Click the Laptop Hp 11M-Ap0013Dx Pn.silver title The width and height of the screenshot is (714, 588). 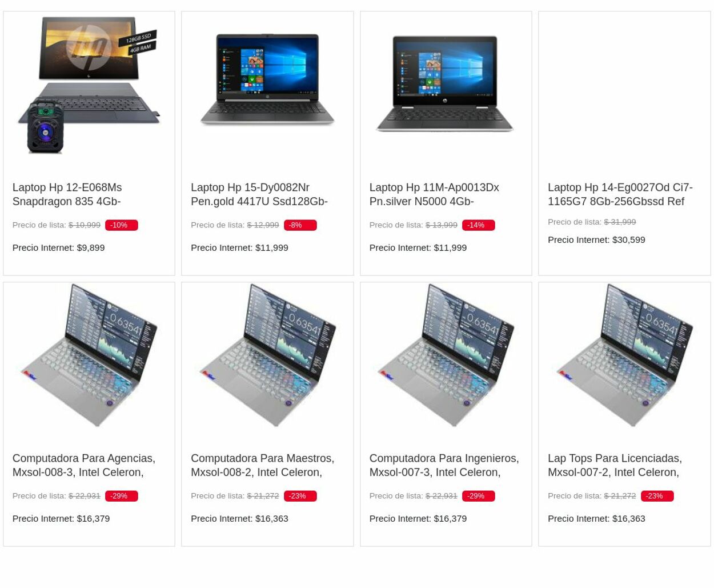click(x=434, y=194)
